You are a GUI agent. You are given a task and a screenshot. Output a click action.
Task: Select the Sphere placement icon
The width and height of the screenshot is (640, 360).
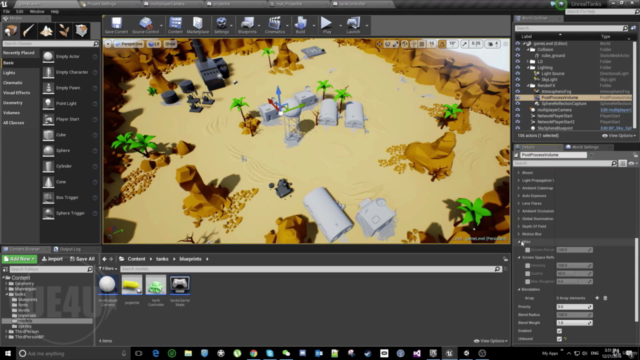coord(48,151)
